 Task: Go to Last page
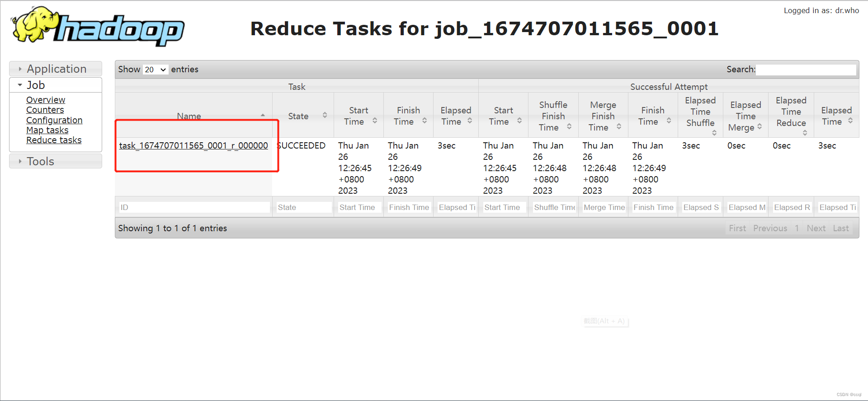click(841, 228)
